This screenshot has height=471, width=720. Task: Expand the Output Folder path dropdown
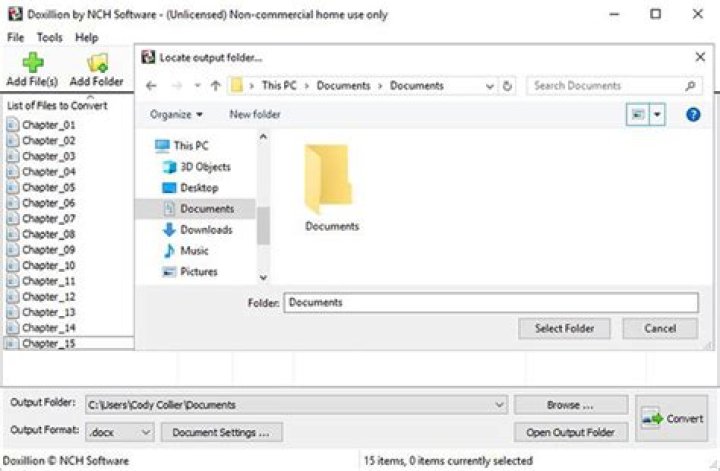[499, 405]
